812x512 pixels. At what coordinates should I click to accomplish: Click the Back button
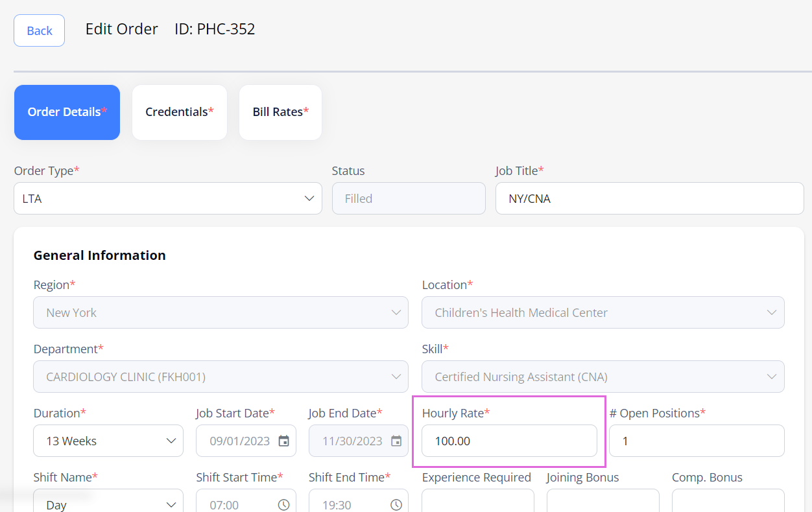pos(39,30)
